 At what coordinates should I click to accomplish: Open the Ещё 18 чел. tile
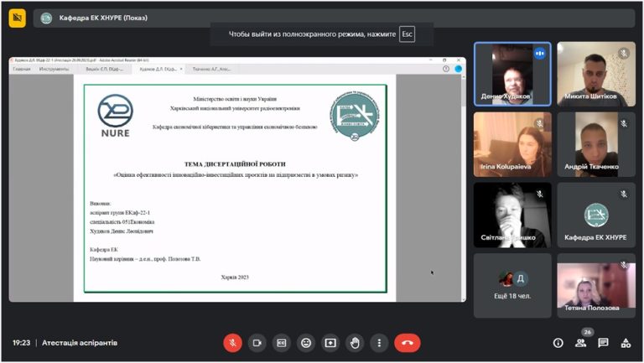[512, 285]
